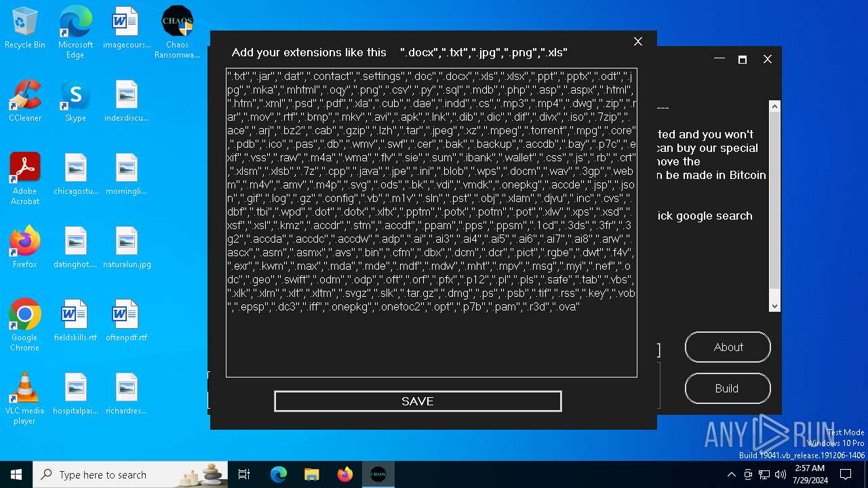Select fieldskills.rtf file icon
868x488 pixels.
pyautogui.click(x=75, y=321)
